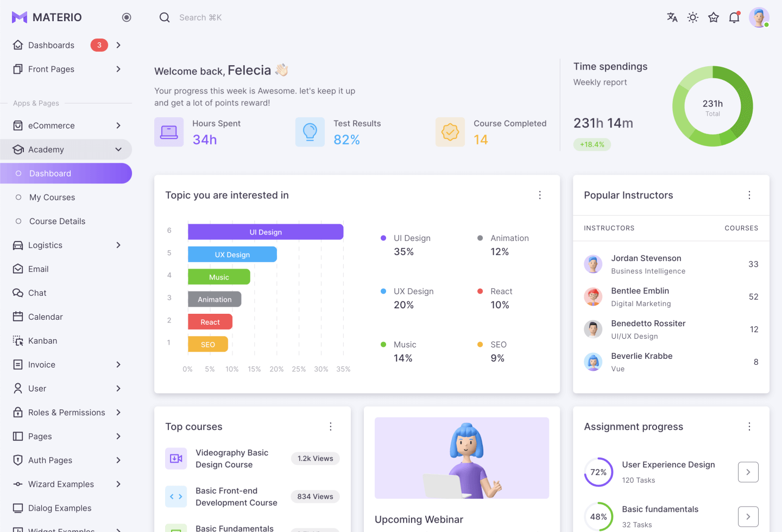
Task: Focus the Search ⌘K field
Action: (200, 17)
